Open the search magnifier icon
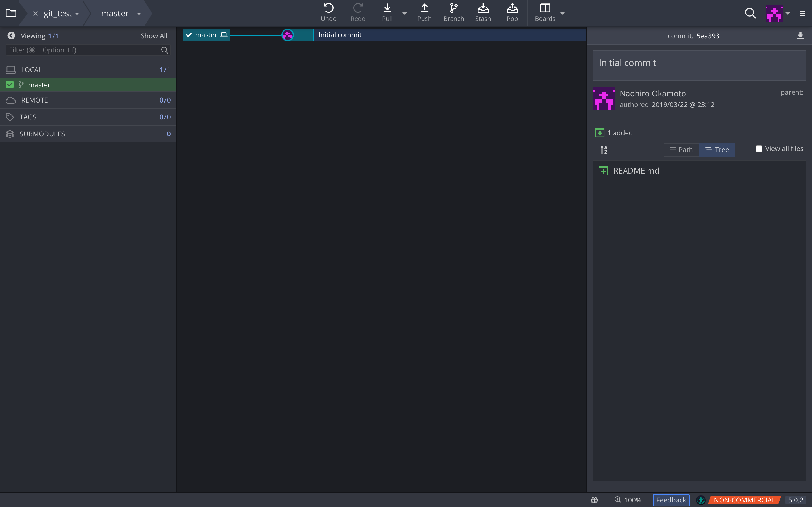This screenshot has height=507, width=812. coord(751,14)
